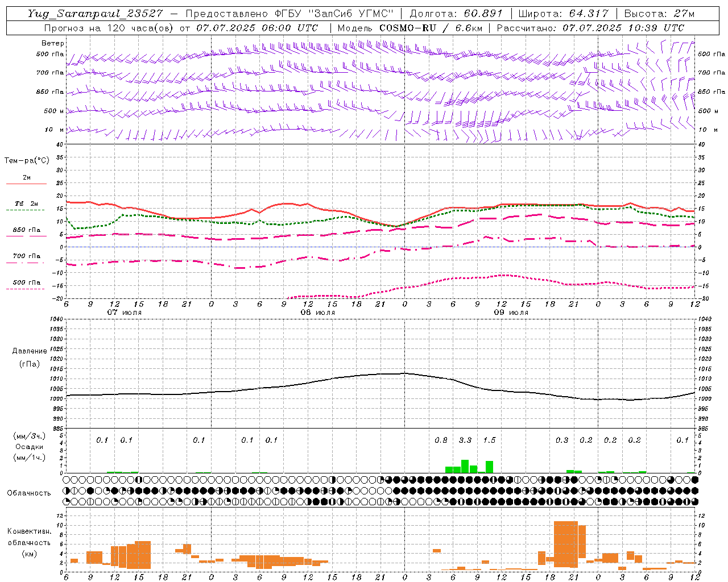Click the Рассчитано: 07.07.2025 10:39 UTC text

pos(590,28)
